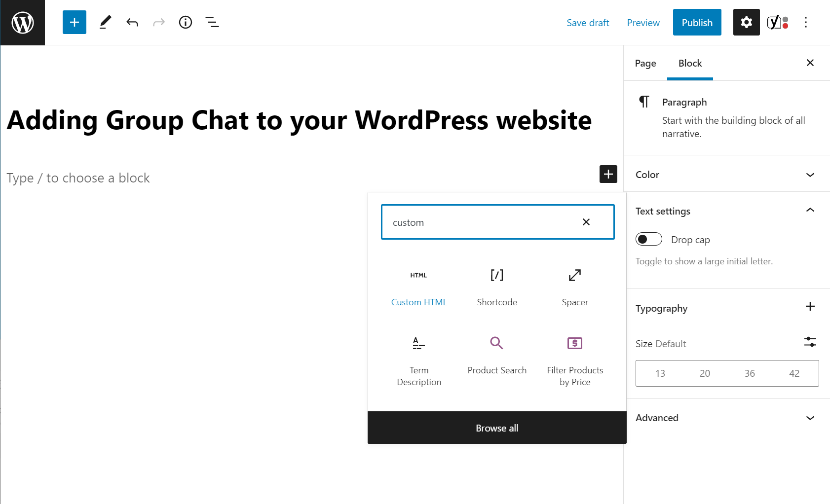
Task: Click the WordPress logo to view pages
Action: (x=23, y=23)
